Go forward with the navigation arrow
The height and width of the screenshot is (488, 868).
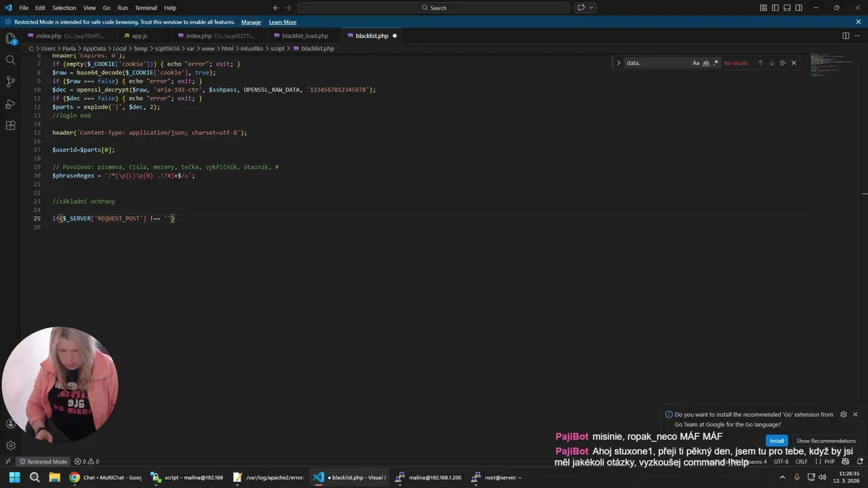(290, 7)
